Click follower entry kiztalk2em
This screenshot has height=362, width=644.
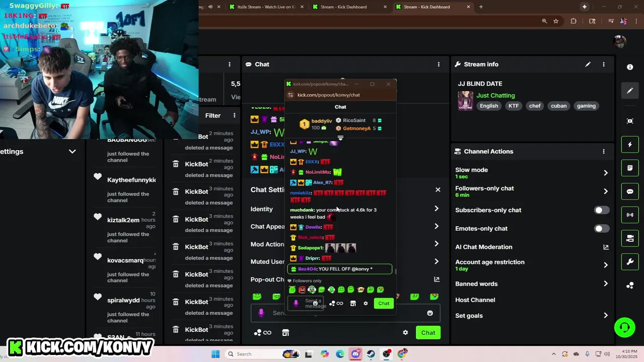[x=123, y=220]
